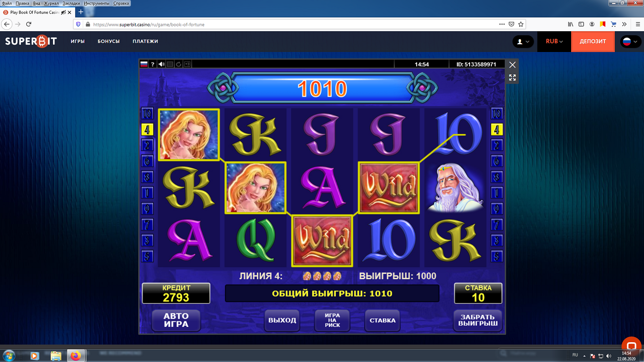Screen dimensions: 644x362
Task: Expand the RUB currency dropdown
Action: coord(554,42)
